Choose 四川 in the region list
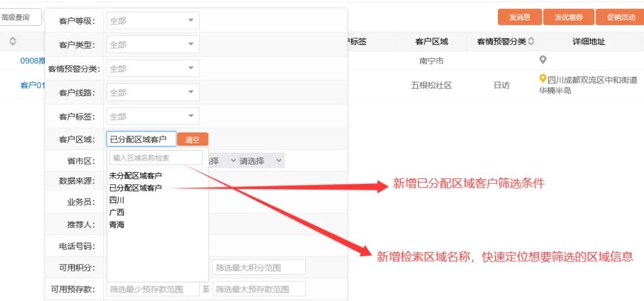Image resolution: width=644 pixels, height=301 pixels. tap(117, 200)
